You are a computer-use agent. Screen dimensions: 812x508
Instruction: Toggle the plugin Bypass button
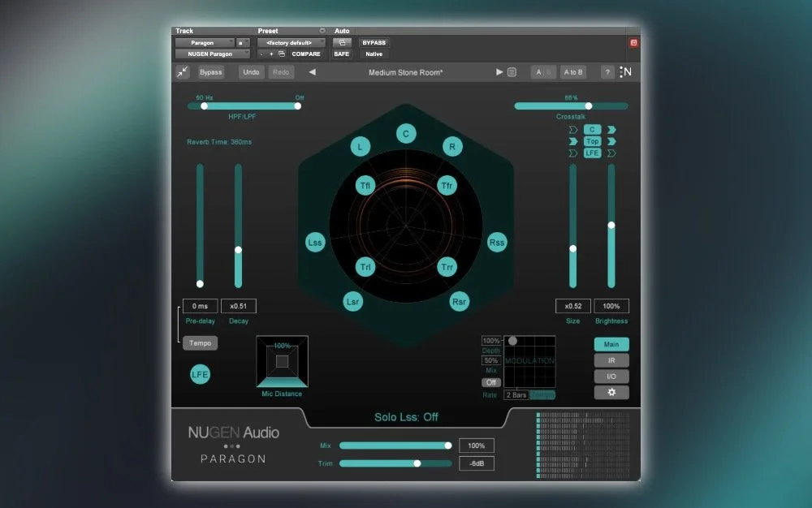tap(211, 72)
